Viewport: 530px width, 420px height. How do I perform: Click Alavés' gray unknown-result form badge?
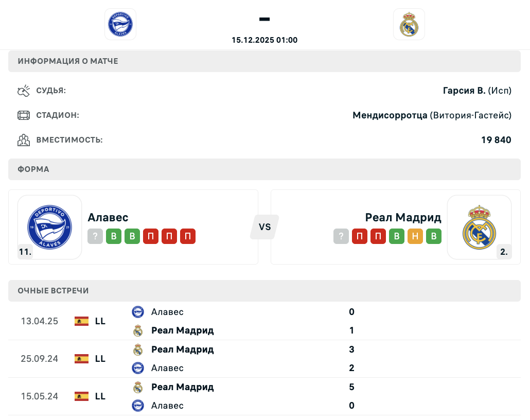click(95, 237)
